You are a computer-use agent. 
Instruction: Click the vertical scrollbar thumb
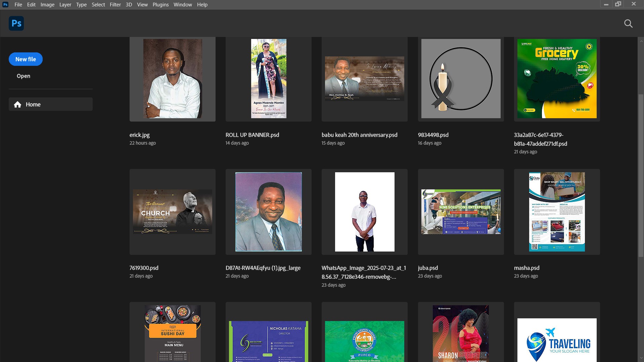(641, 175)
